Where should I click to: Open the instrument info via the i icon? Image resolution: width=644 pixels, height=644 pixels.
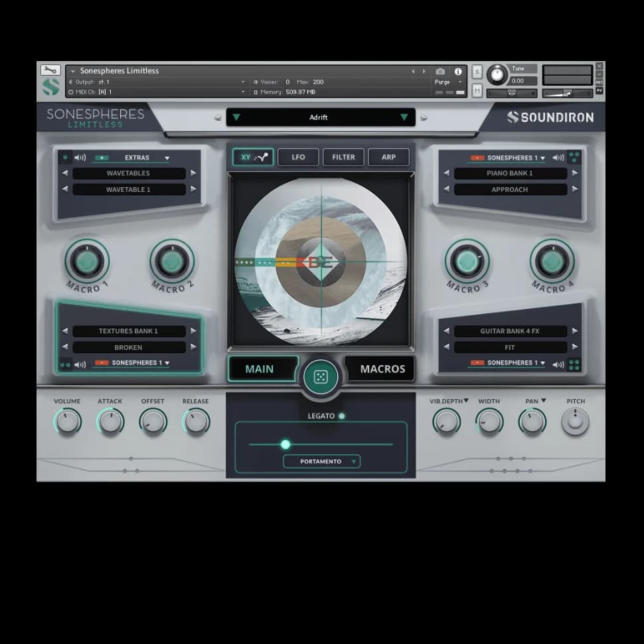coord(459,70)
